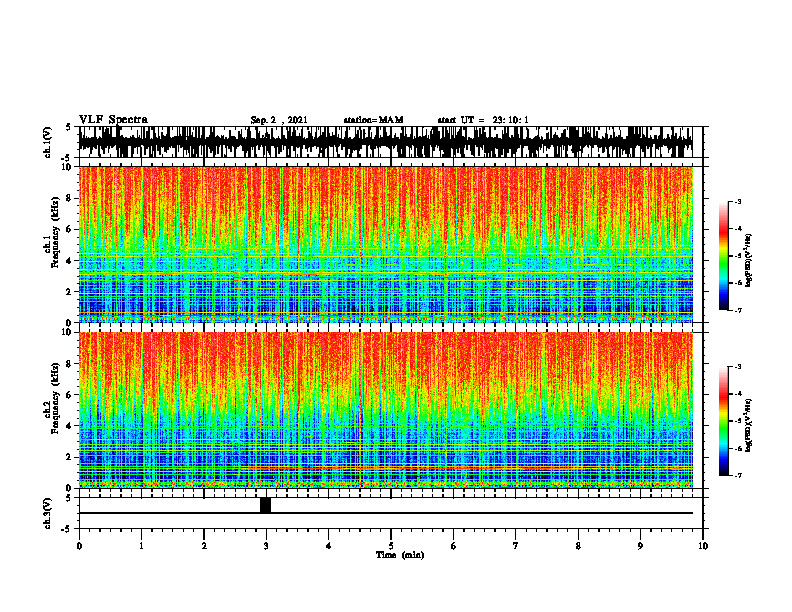Click the "10" kHz tick on ch.1 frequency axis
The height and width of the screenshot is (612, 792).
tap(68, 167)
